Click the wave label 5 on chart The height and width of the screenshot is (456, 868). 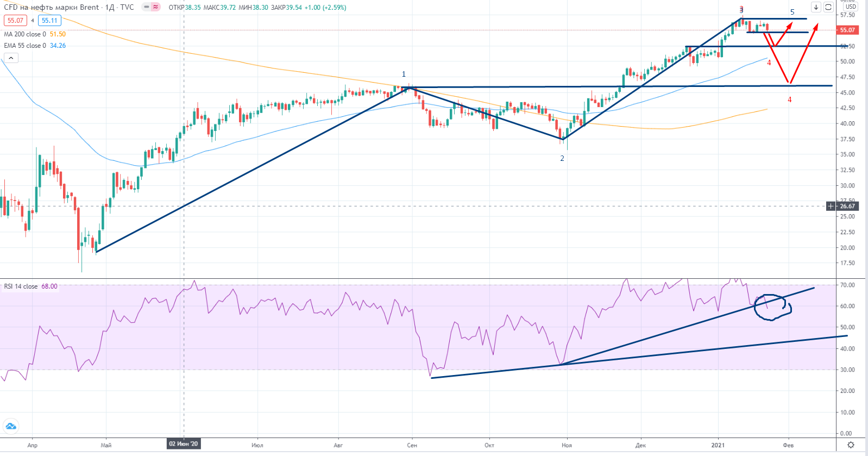tap(792, 12)
